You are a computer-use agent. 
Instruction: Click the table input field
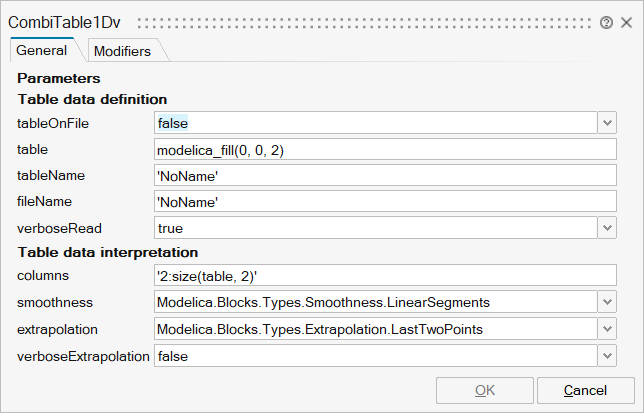(385, 149)
